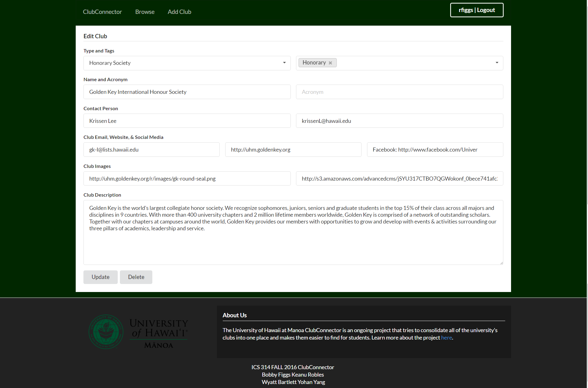Grab the description textarea resize handle
This screenshot has width=588, height=388.
click(501, 263)
